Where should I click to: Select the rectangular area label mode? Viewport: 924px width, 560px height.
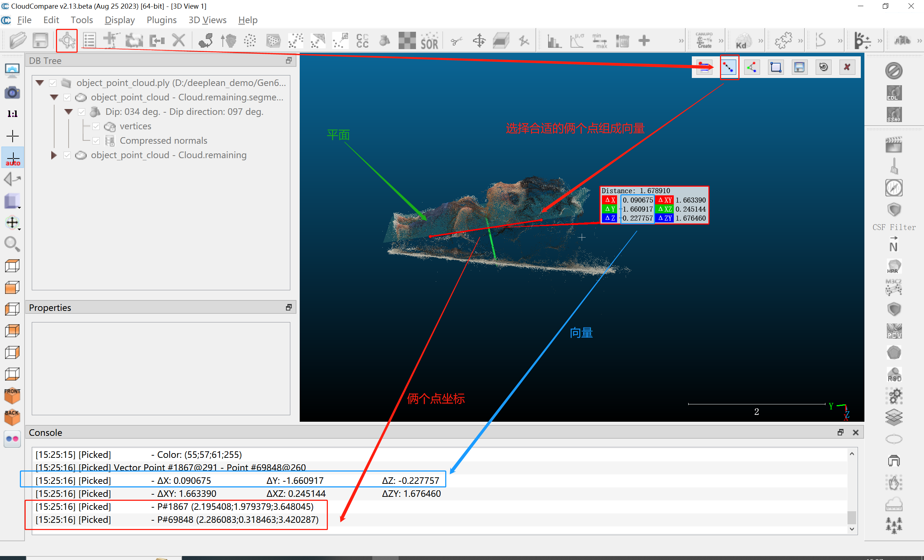pos(776,68)
